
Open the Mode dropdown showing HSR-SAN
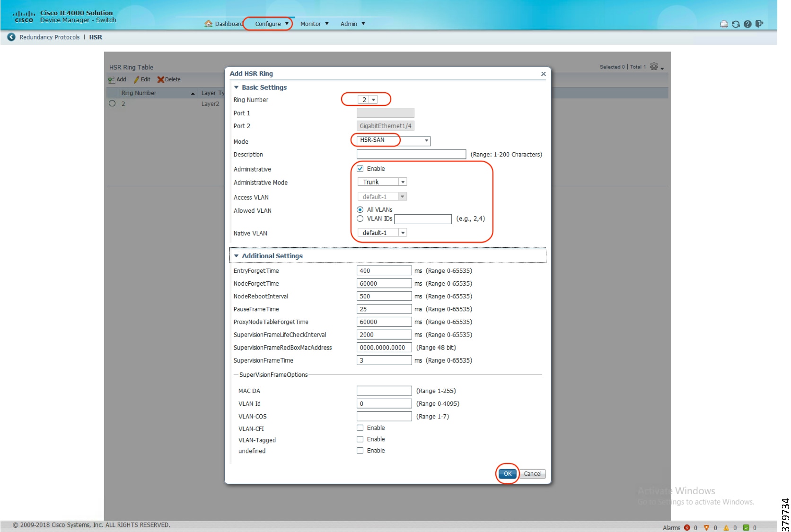point(426,140)
